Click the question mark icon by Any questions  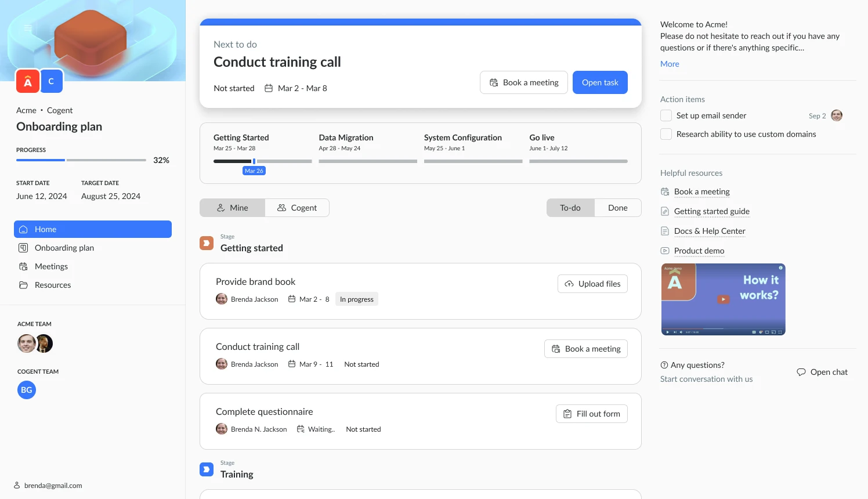coord(664,365)
